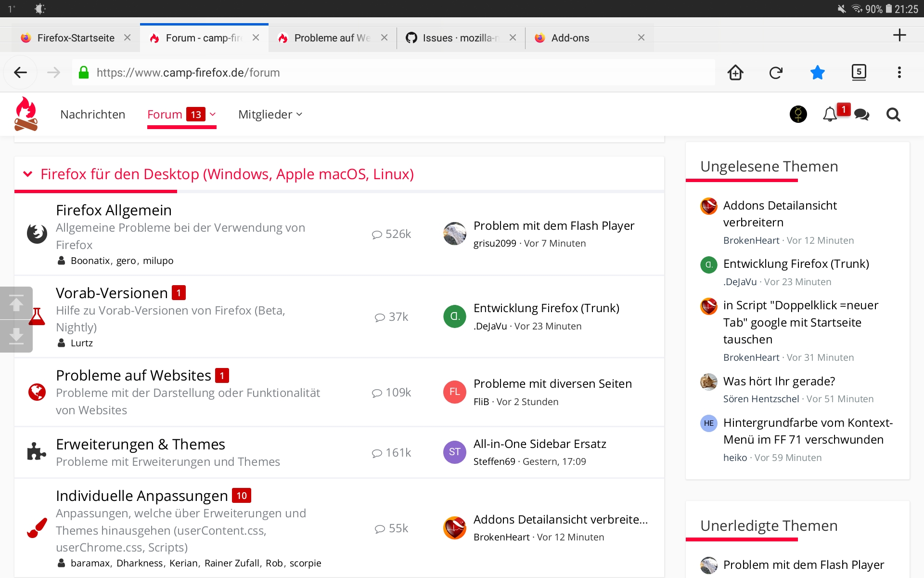Open forum notifications via the bell icon

point(830,115)
